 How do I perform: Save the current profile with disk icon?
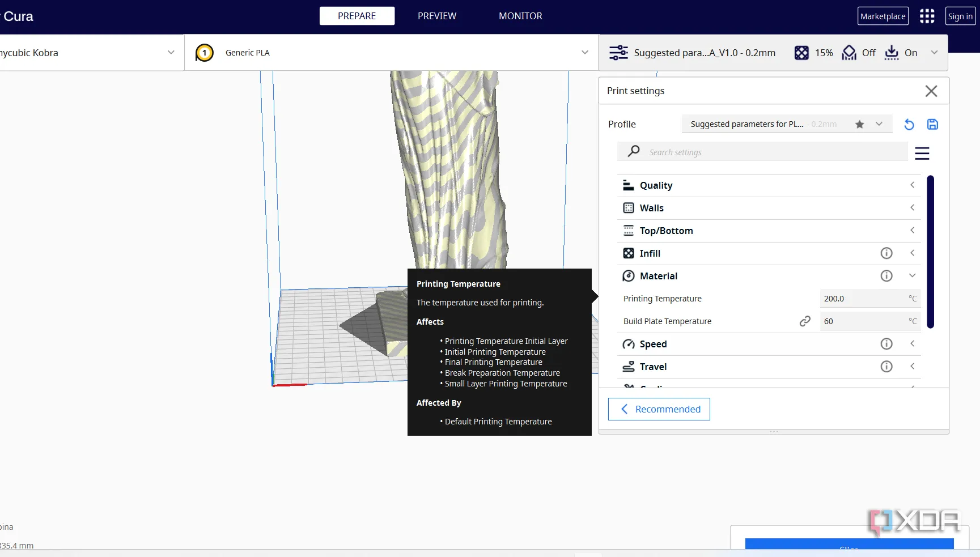coord(932,124)
